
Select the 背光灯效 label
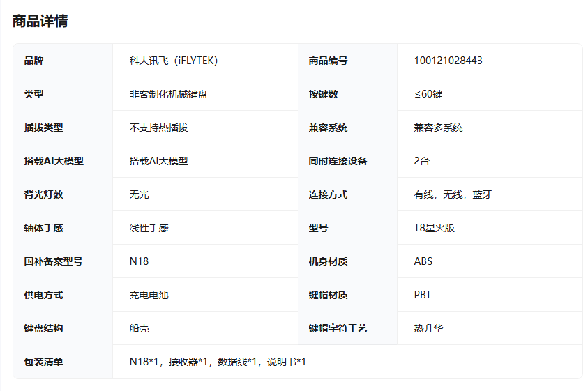tap(43, 194)
